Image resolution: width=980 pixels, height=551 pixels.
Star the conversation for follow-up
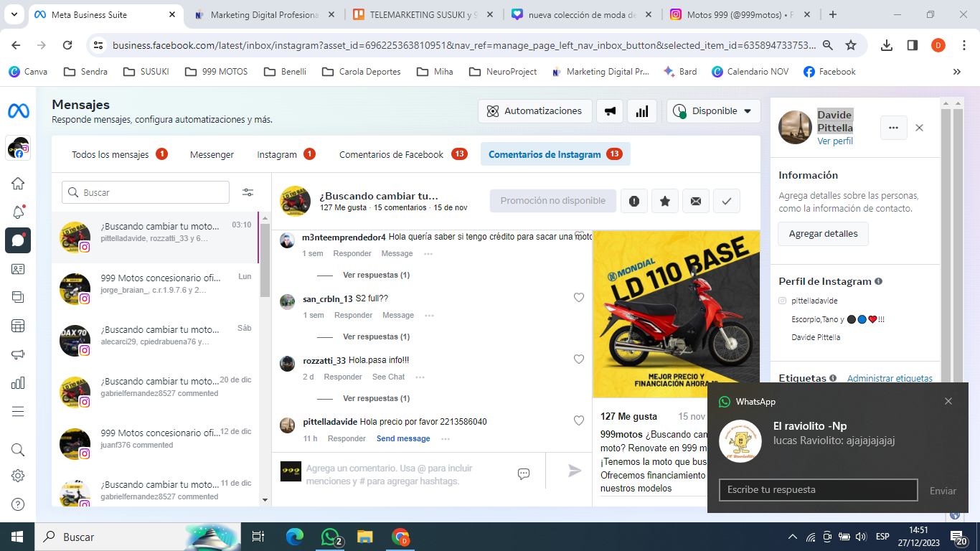[665, 201]
